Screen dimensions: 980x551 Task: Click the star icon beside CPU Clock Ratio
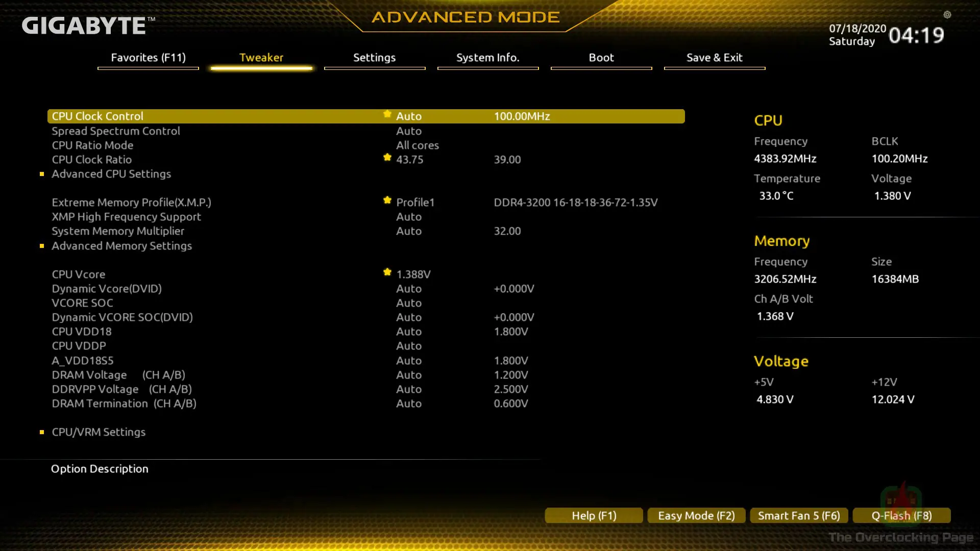387,158
